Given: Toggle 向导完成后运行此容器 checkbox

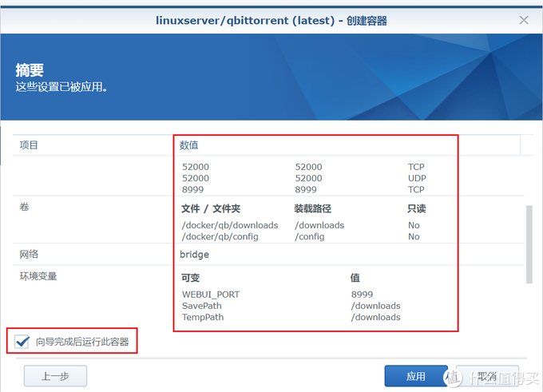Looking at the screenshot, I should tap(23, 342).
